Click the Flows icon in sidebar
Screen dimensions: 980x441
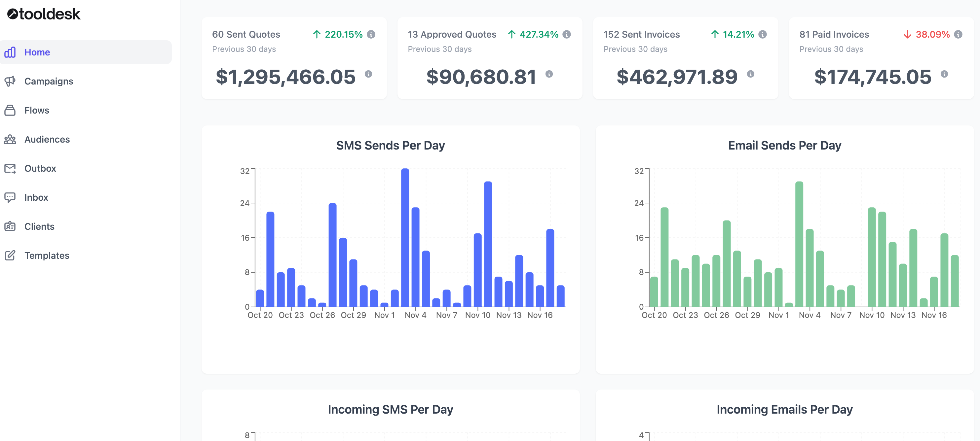(x=10, y=110)
